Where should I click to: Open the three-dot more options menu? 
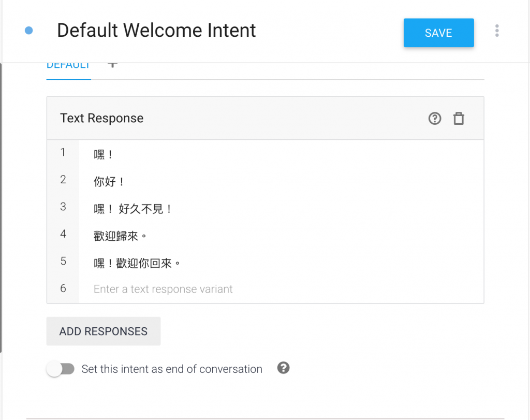coord(497,31)
